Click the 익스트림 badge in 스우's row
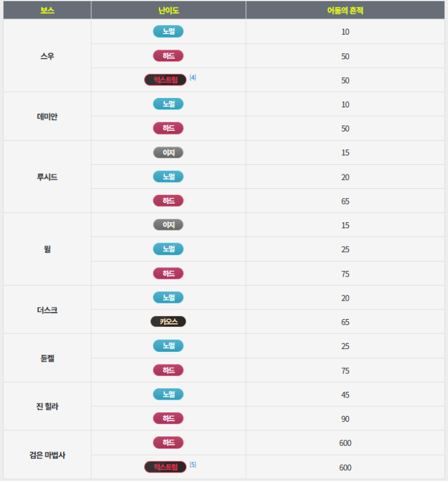The height and width of the screenshot is (481, 448). 165,79
